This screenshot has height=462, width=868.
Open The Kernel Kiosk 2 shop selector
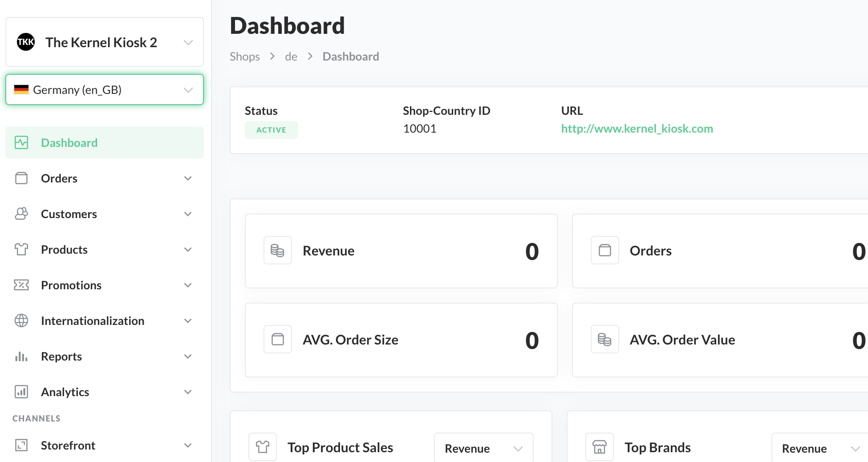(104, 42)
